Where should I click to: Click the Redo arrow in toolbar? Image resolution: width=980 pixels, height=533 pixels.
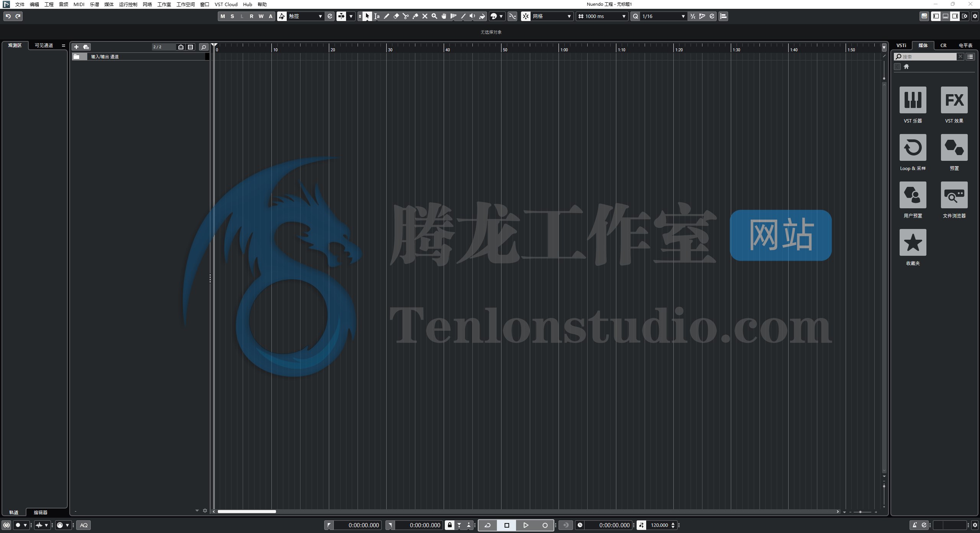[x=18, y=16]
